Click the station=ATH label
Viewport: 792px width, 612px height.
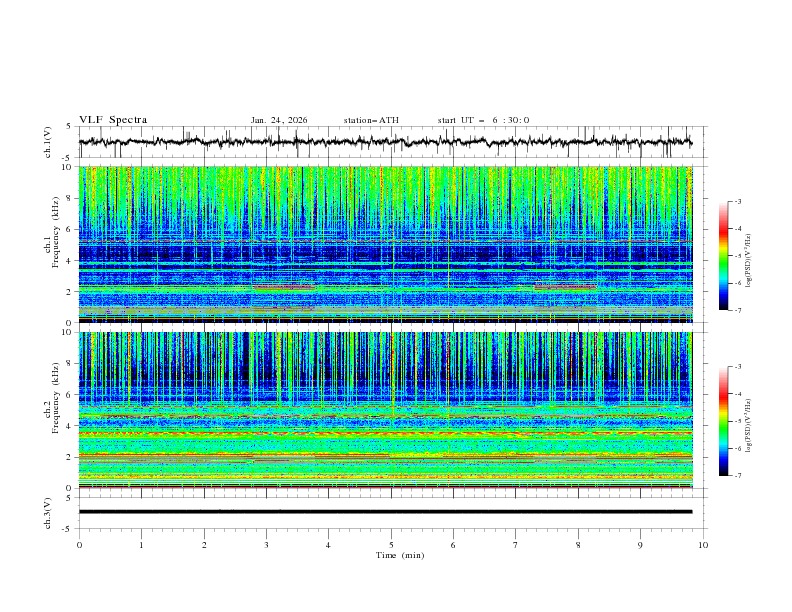tap(371, 120)
